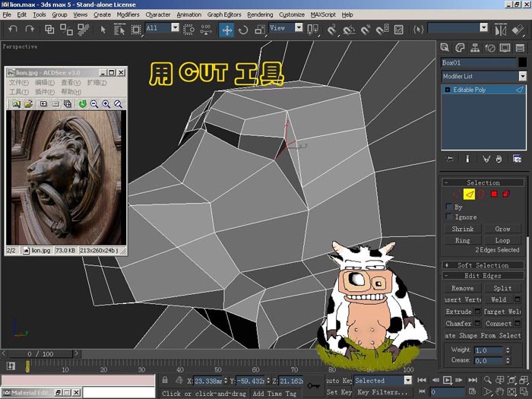
Task: Open the Utilities command panel tab
Action: [520, 48]
